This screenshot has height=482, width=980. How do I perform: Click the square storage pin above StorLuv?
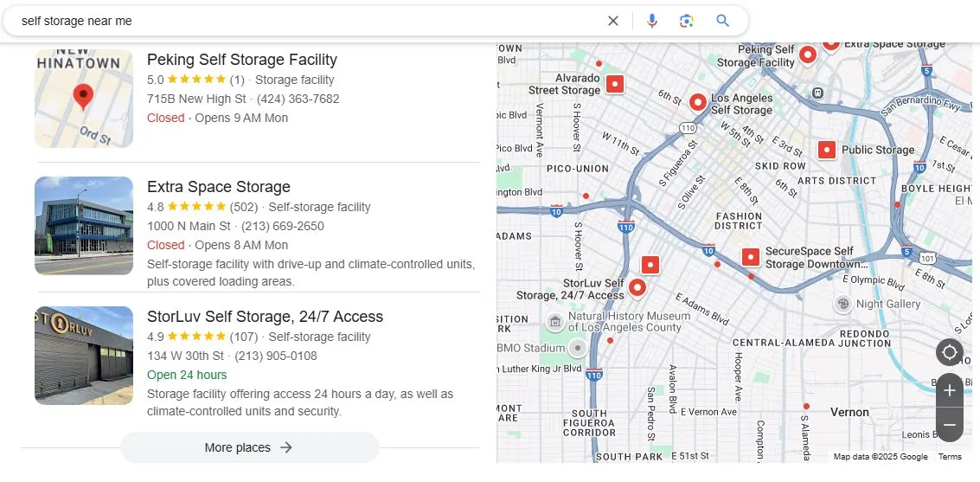[x=650, y=265]
